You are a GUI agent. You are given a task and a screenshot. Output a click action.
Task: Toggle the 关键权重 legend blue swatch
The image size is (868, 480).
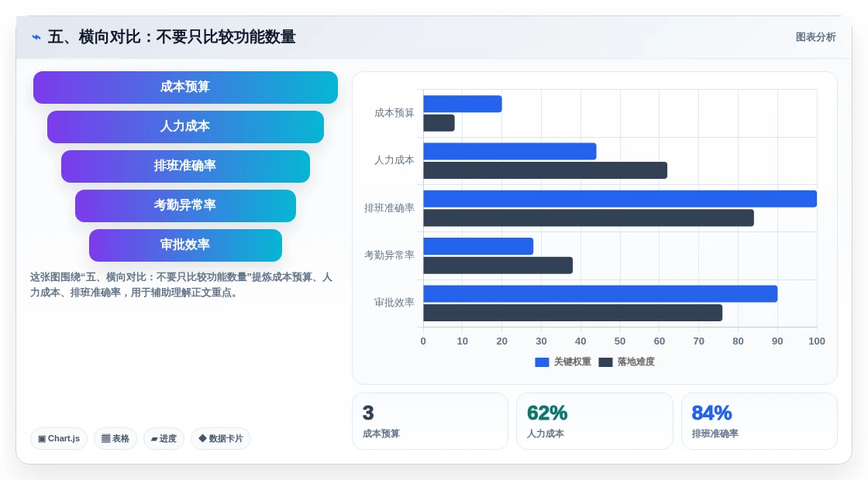point(542,362)
